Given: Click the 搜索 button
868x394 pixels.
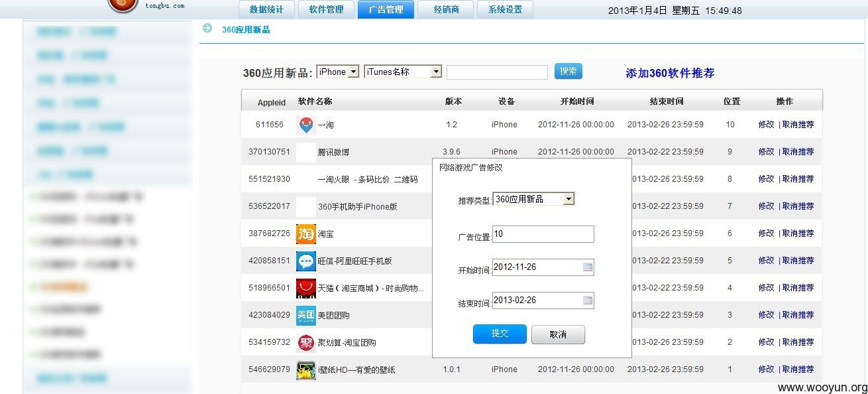Looking at the screenshot, I should pyautogui.click(x=568, y=71).
